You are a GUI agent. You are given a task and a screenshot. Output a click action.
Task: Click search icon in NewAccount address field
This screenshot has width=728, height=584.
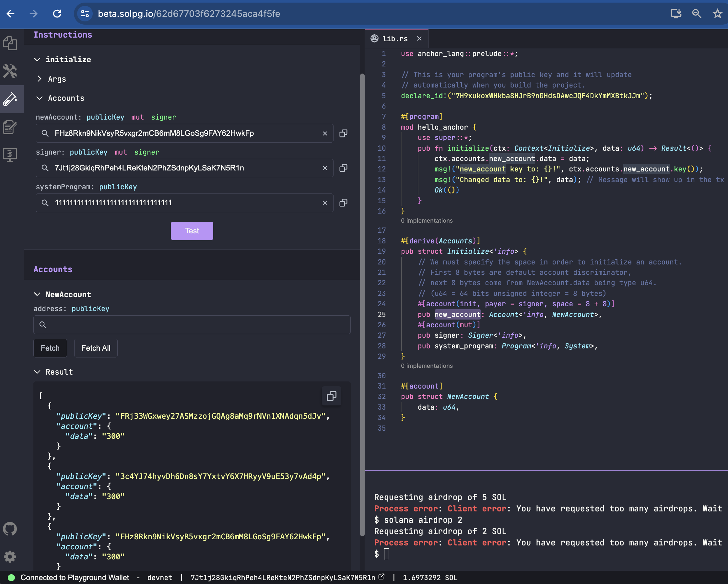tap(43, 325)
